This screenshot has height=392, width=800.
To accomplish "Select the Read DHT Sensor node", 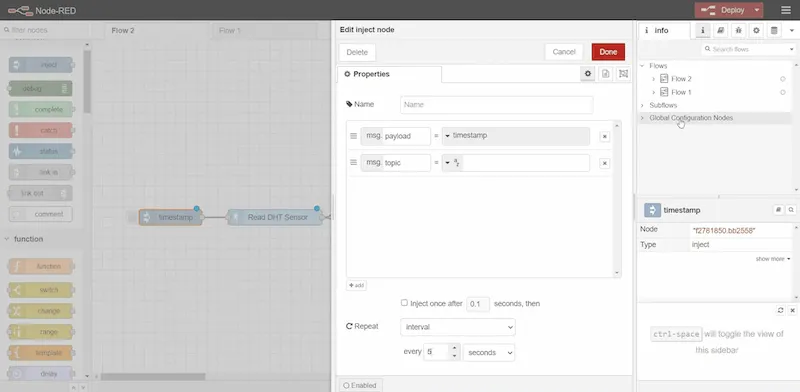I will [275, 217].
